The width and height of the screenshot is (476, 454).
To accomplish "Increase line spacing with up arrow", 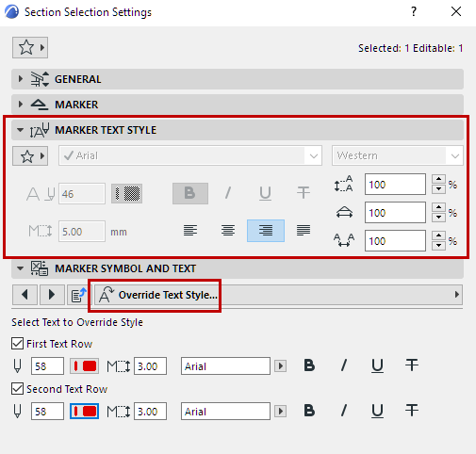I will [438, 179].
